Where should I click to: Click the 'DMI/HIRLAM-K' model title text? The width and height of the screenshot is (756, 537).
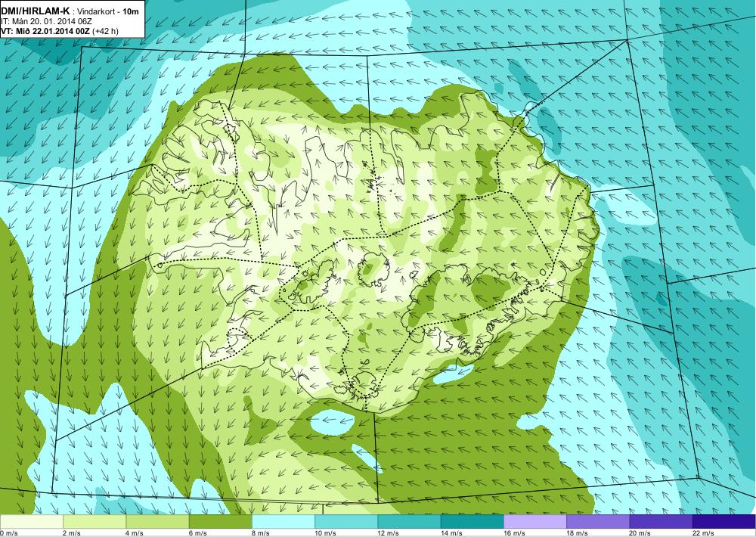36,12
